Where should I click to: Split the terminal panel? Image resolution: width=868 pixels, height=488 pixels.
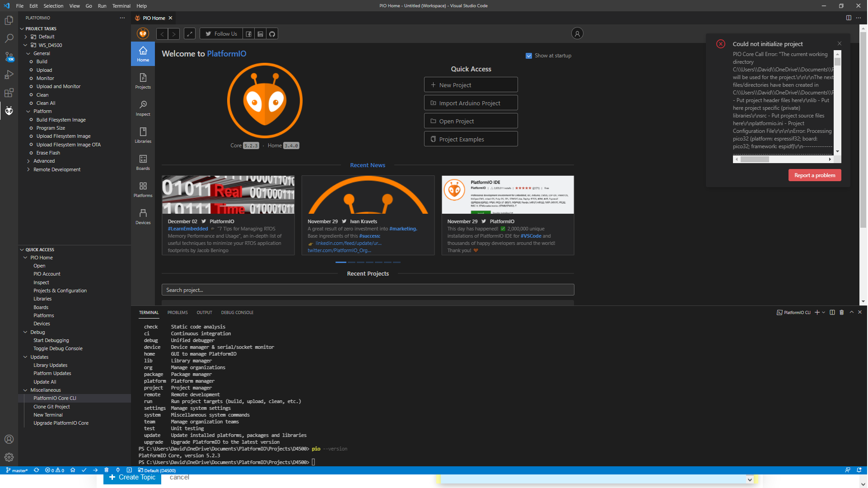(x=833, y=313)
